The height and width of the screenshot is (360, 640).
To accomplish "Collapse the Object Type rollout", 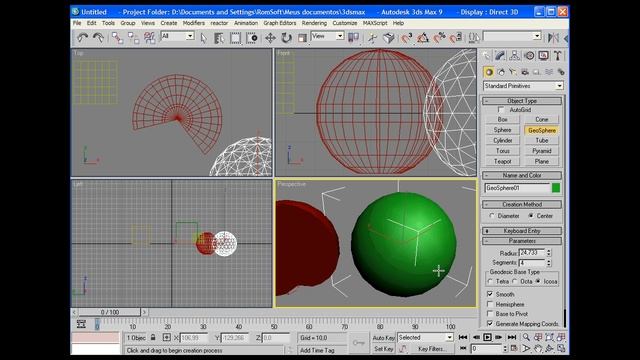I will click(x=522, y=101).
